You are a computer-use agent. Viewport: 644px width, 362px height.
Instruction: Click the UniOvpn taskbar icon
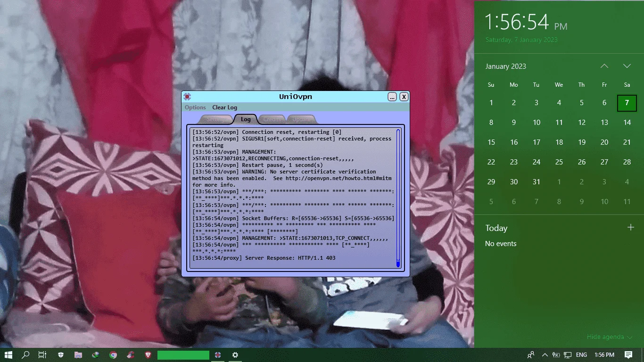[x=218, y=354]
